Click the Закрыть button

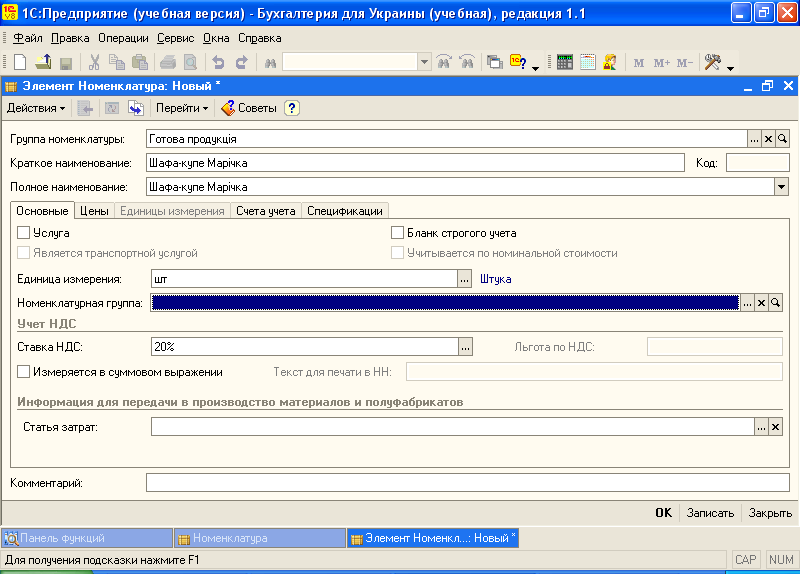tap(770, 513)
